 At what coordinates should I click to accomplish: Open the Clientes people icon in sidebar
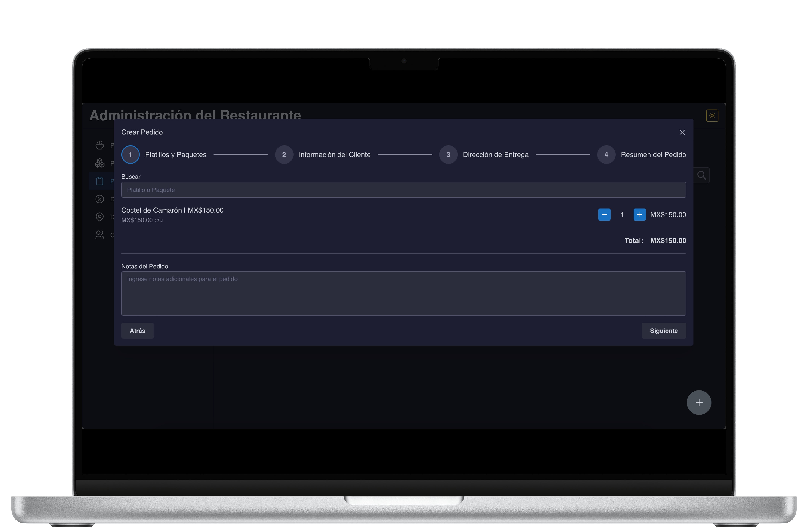99,234
